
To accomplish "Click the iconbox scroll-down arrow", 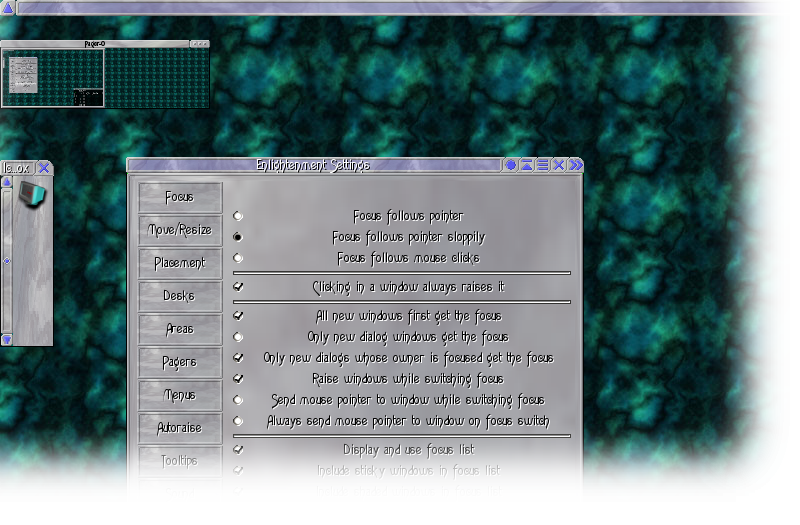I will coord(7,339).
